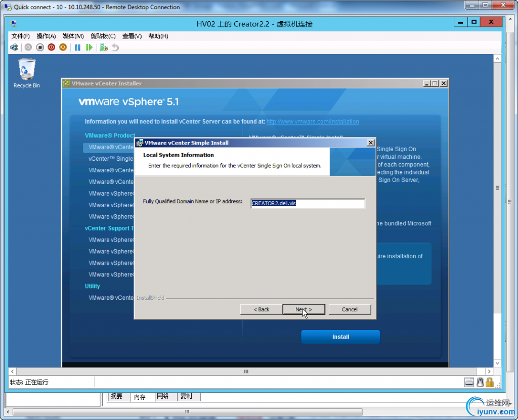518x420 pixels.
Task: Send Ctrl+Alt+Delete via toolbar icon
Action: click(x=14, y=48)
